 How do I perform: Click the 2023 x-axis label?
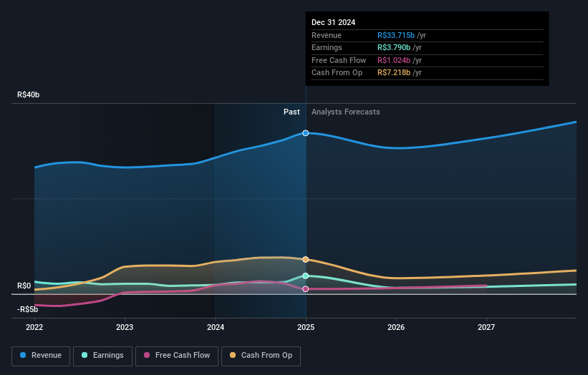(x=125, y=327)
